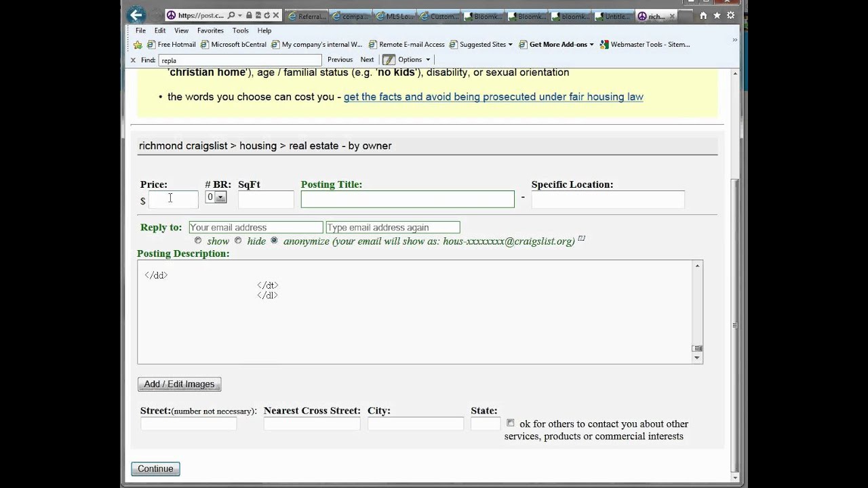
Task: Click the State input field
Action: click(486, 424)
